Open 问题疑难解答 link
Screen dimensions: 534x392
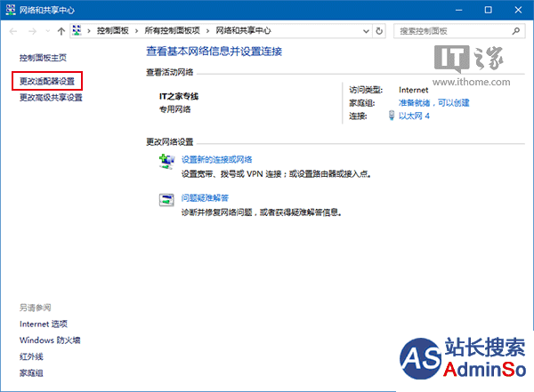[205, 198]
